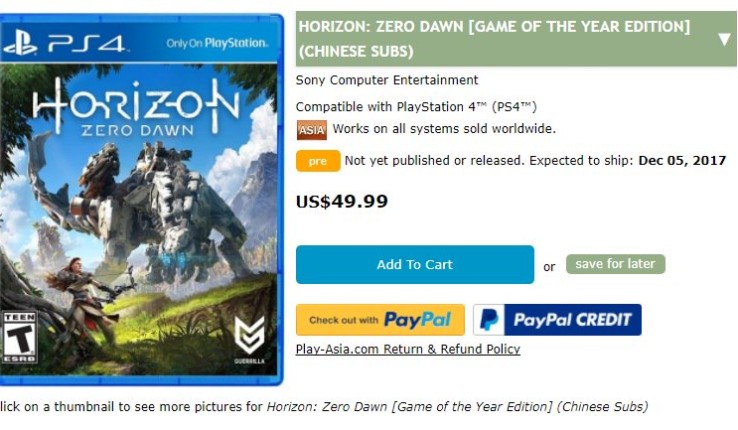Choose the PayPal Credit payment button
738x430 pixels.
pyautogui.click(x=557, y=320)
